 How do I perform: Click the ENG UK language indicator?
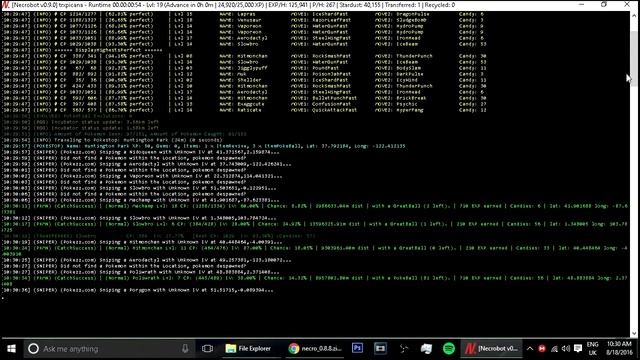593,349
